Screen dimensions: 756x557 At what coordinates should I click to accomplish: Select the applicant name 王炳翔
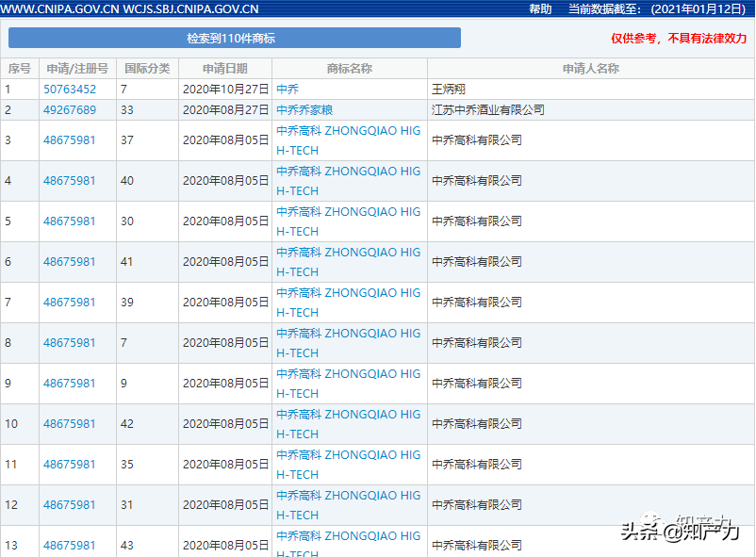tap(449, 90)
